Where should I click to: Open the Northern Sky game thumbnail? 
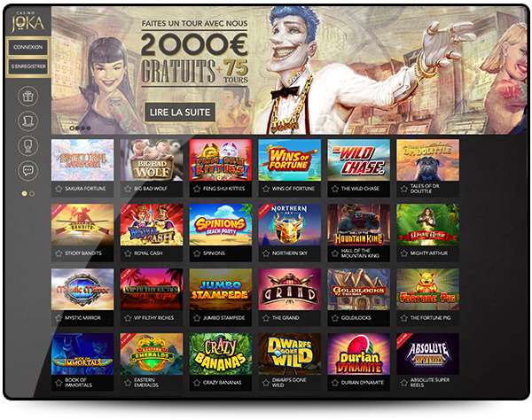[x=290, y=225]
